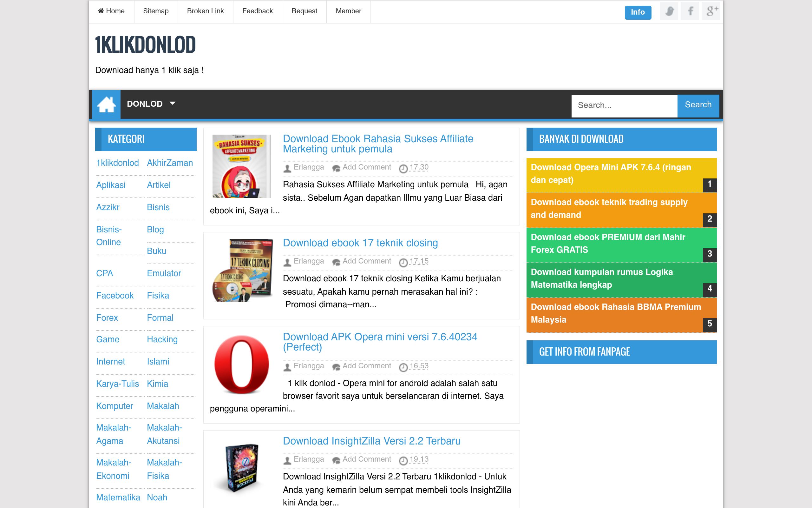Open Download APK Opera mini post title
The image size is (812, 508).
tap(380, 342)
